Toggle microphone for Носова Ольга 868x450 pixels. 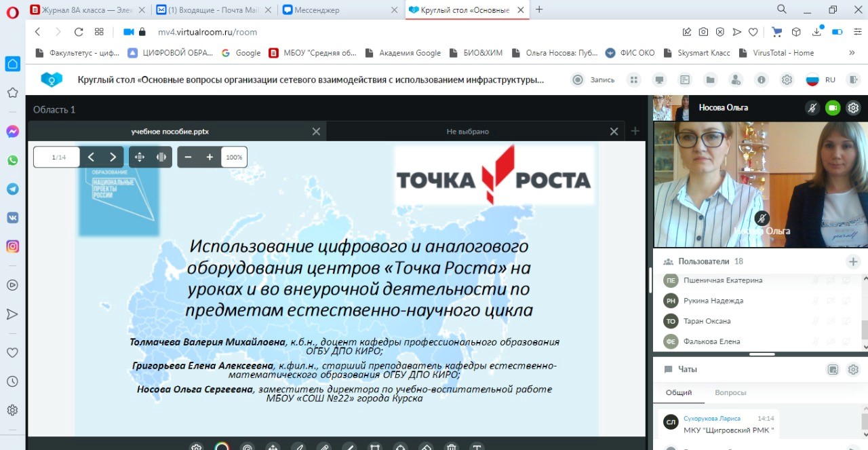(x=812, y=107)
